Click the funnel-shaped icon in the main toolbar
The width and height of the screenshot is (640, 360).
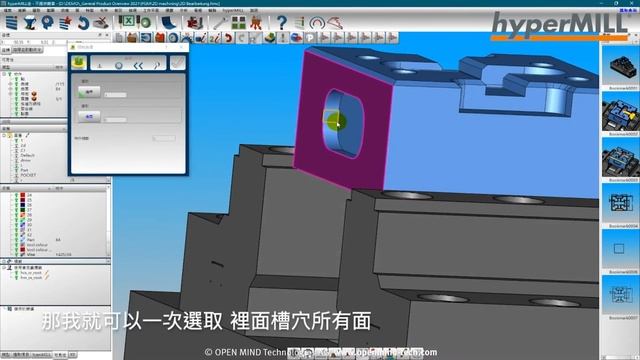pyautogui.click(x=30, y=22)
